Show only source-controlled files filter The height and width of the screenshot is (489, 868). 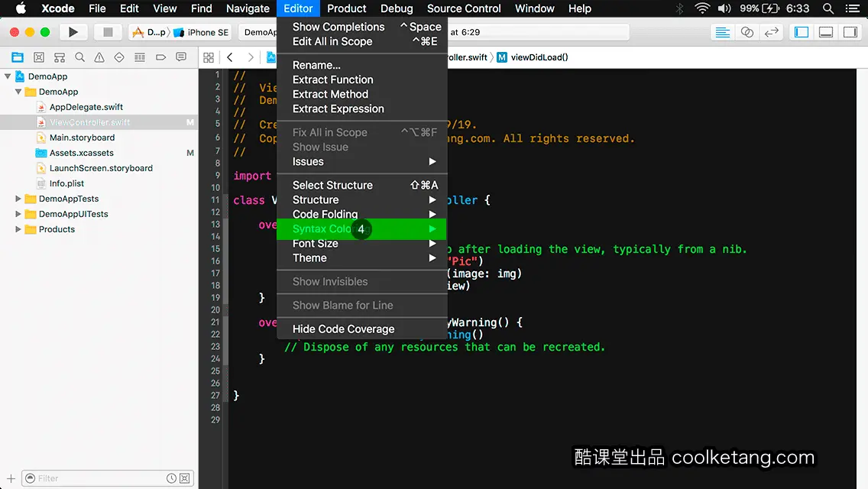coord(185,478)
